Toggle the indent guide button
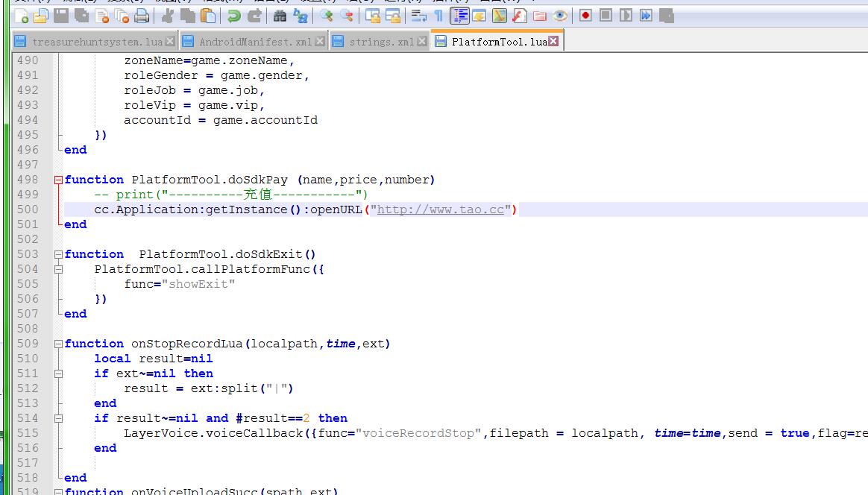The height and width of the screenshot is (495, 868). [460, 15]
